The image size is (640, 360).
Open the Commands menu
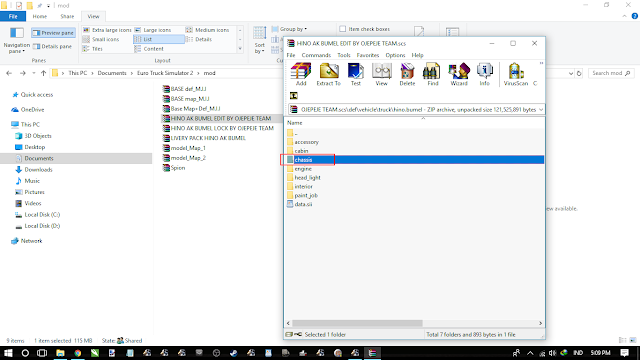click(316, 55)
